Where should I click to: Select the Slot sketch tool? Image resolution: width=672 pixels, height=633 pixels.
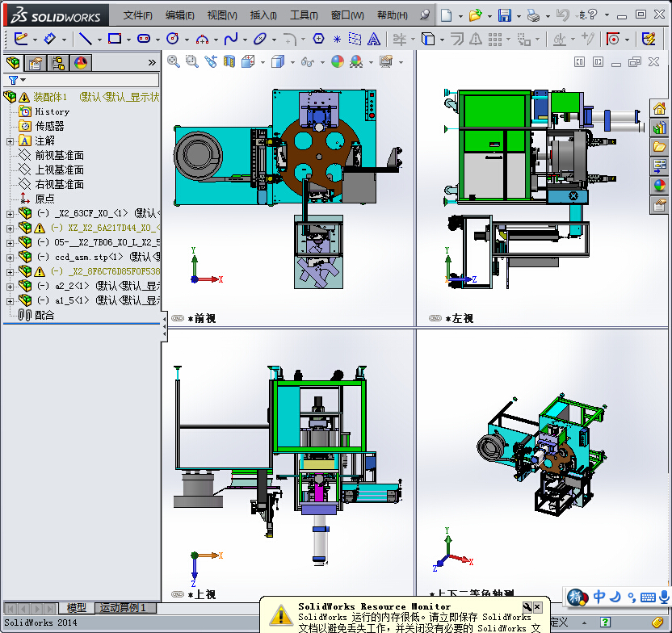point(144,39)
